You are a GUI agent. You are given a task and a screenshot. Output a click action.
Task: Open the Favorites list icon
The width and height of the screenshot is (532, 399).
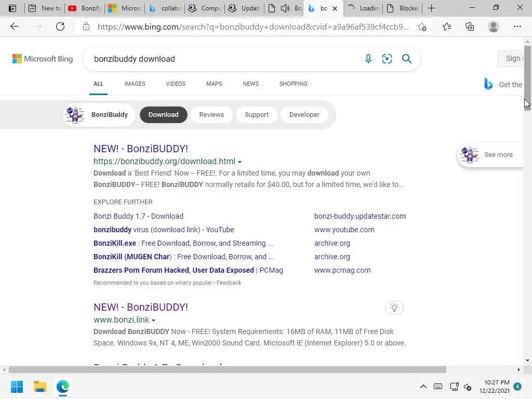447,26
